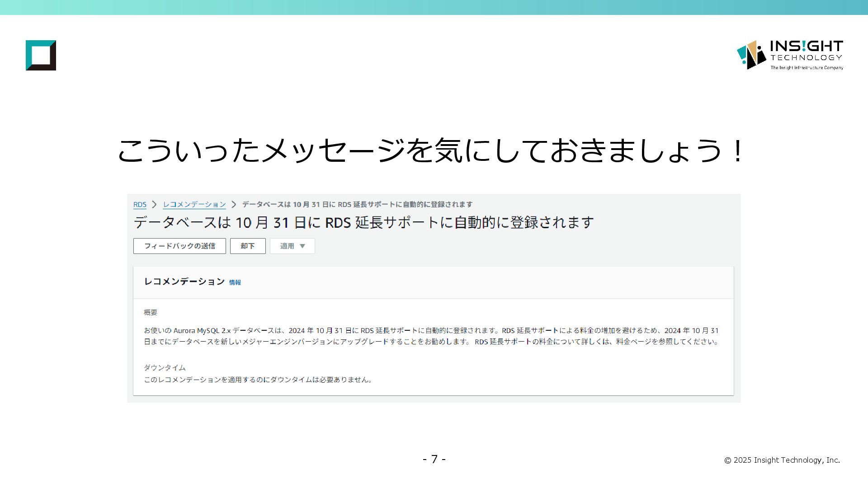Click the フィードバックの送信 button
This screenshot has width=868, height=488.
pos(179,246)
